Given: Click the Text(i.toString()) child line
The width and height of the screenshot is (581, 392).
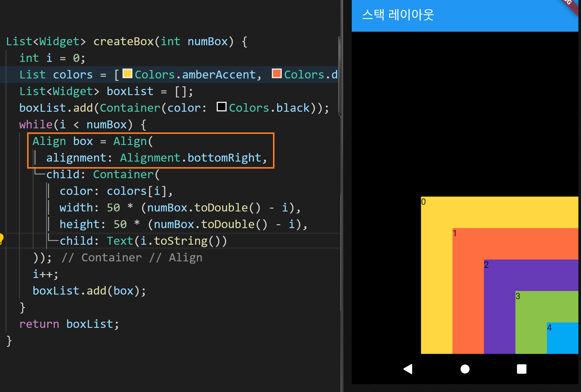Looking at the screenshot, I should 166,241.
